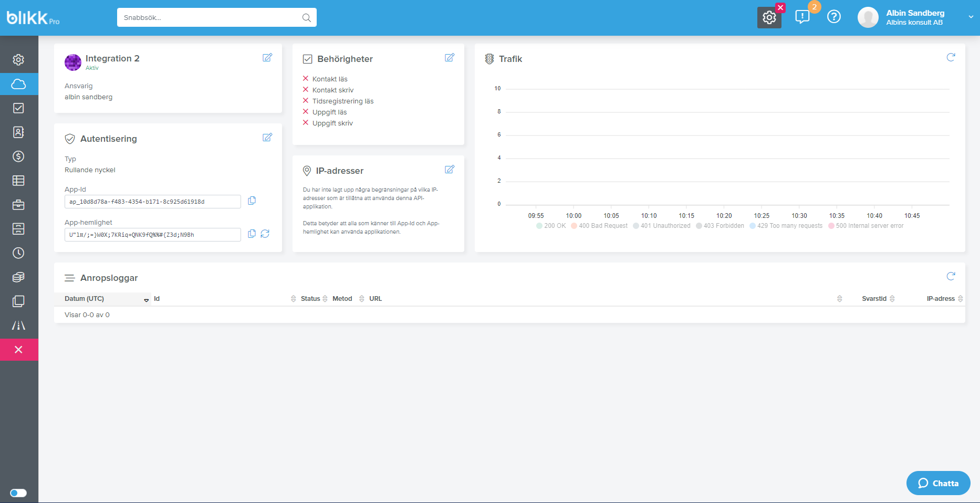Click the blikk Pro logo

[x=33, y=18]
